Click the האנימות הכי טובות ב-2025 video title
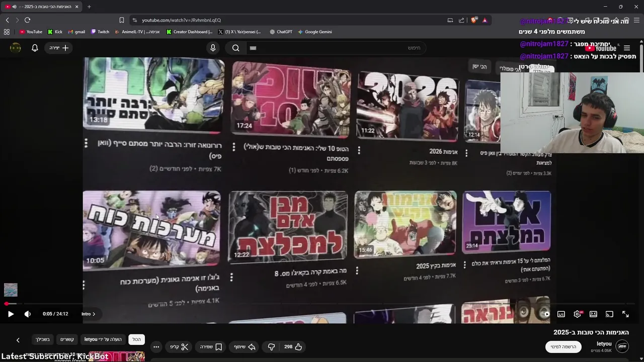 pyautogui.click(x=591, y=332)
